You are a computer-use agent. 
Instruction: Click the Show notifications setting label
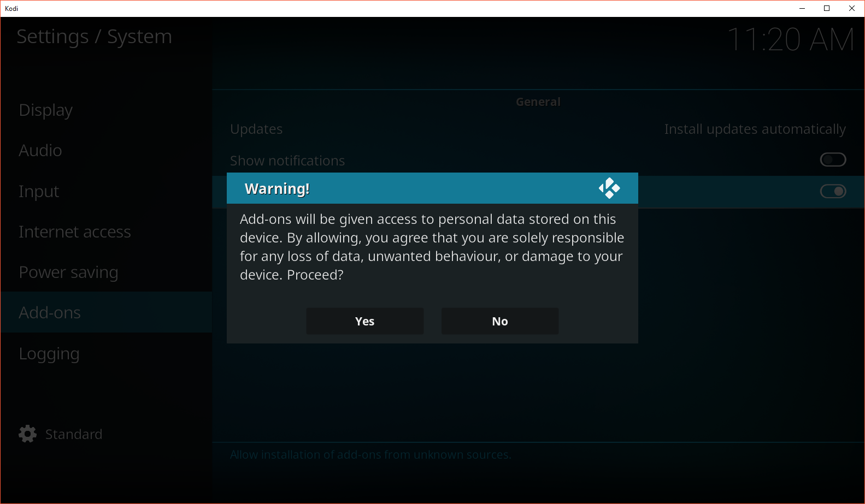287,161
